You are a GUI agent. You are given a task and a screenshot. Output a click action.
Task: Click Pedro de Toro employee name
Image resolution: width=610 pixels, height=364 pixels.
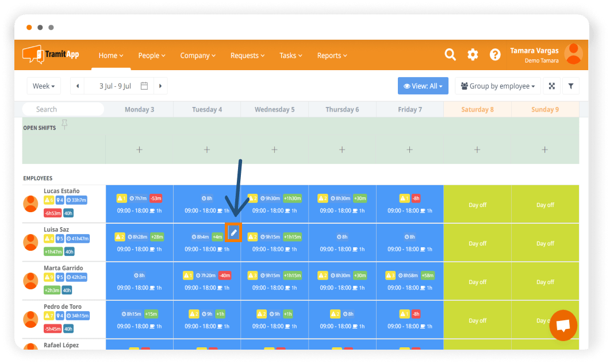coord(62,306)
